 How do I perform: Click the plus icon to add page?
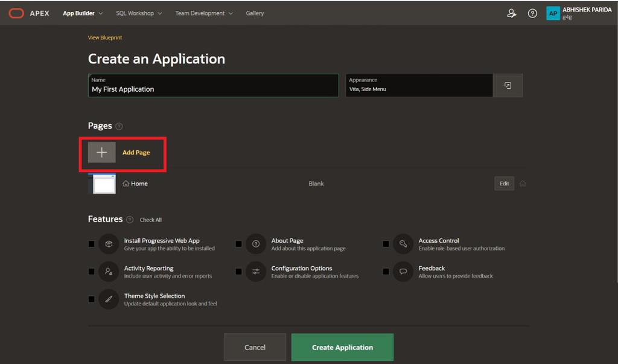coord(101,153)
